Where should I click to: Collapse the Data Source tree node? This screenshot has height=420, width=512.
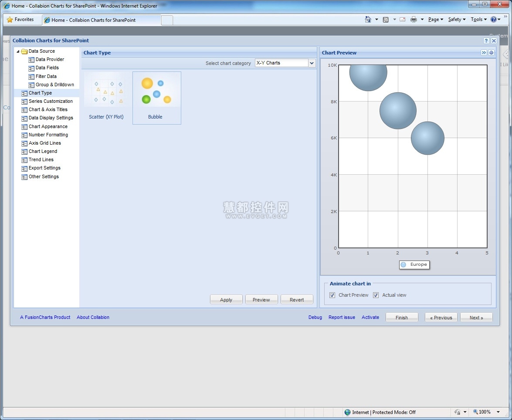pos(18,51)
